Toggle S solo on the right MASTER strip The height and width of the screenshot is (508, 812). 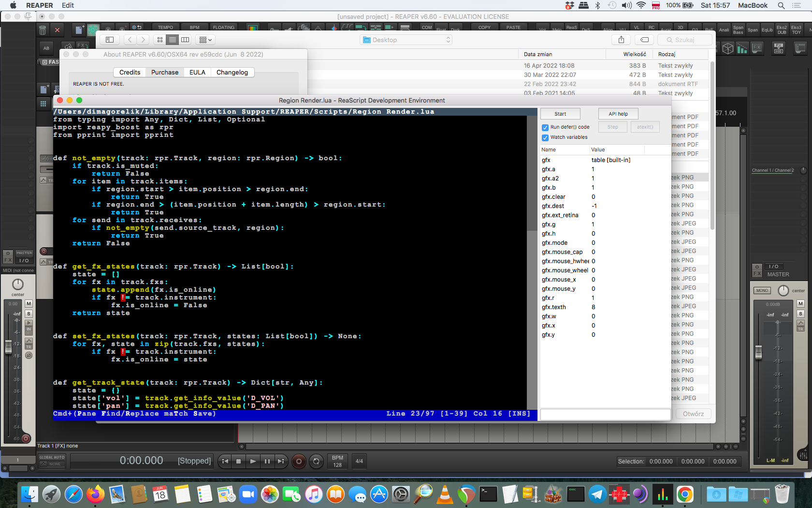[x=800, y=314]
